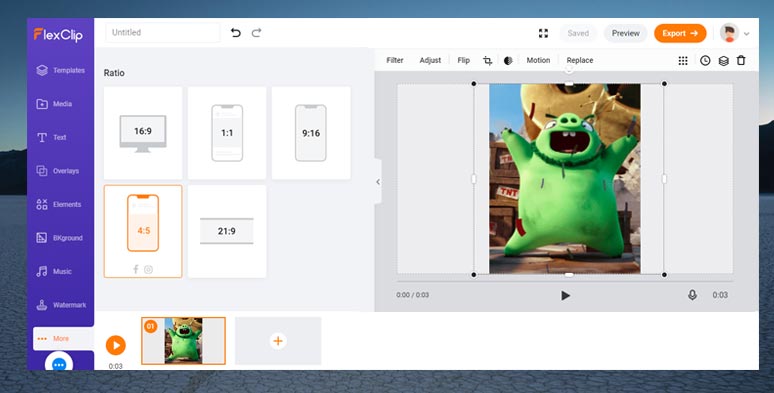The image size is (774, 393).
Task: Open the More sidebar menu
Action: click(61, 338)
